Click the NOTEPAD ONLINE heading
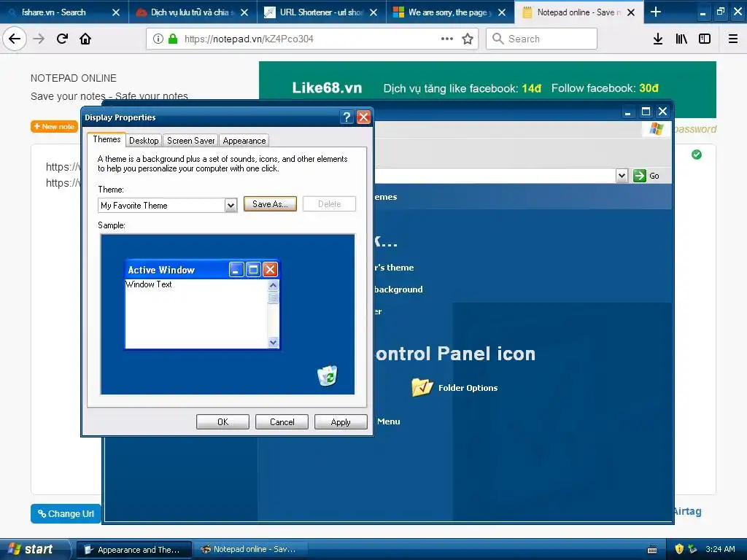 tap(74, 78)
